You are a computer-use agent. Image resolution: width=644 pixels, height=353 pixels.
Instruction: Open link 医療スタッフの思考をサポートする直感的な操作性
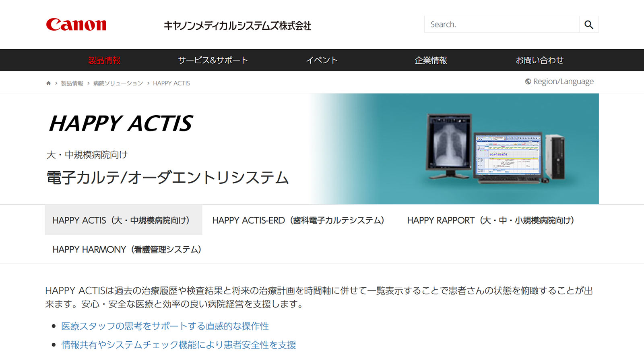[165, 326]
